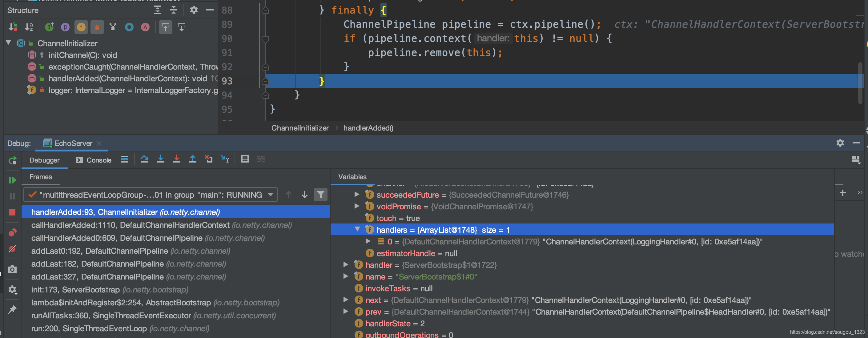Open EchoServer debug session tab

click(x=73, y=143)
